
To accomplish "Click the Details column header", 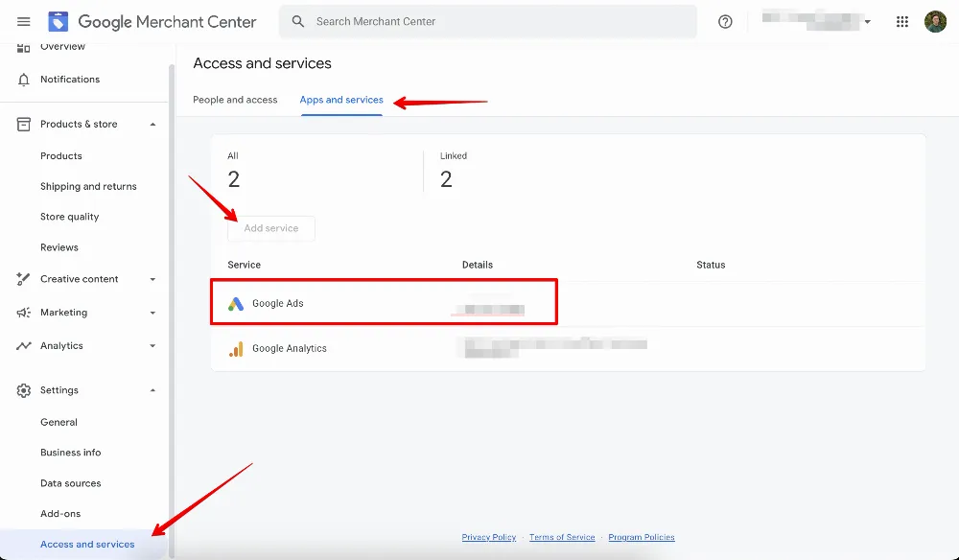I will coord(477,265).
